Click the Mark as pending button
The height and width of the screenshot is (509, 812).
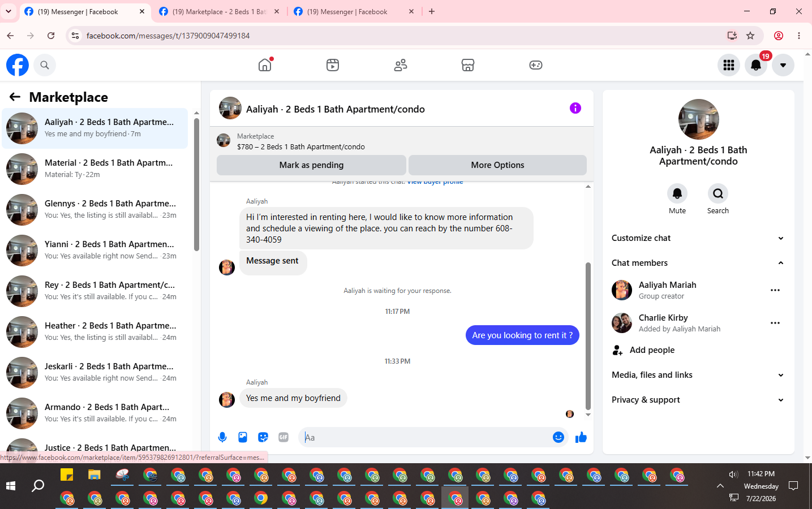tap(311, 165)
